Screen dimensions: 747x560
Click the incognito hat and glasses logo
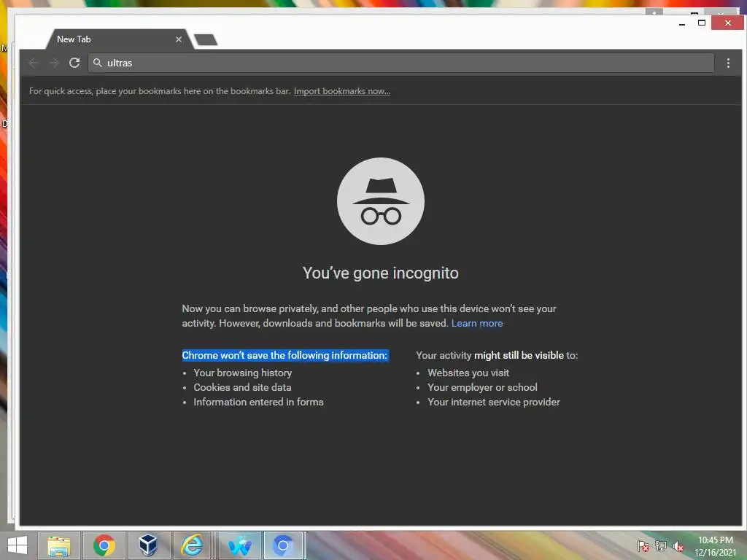381,201
